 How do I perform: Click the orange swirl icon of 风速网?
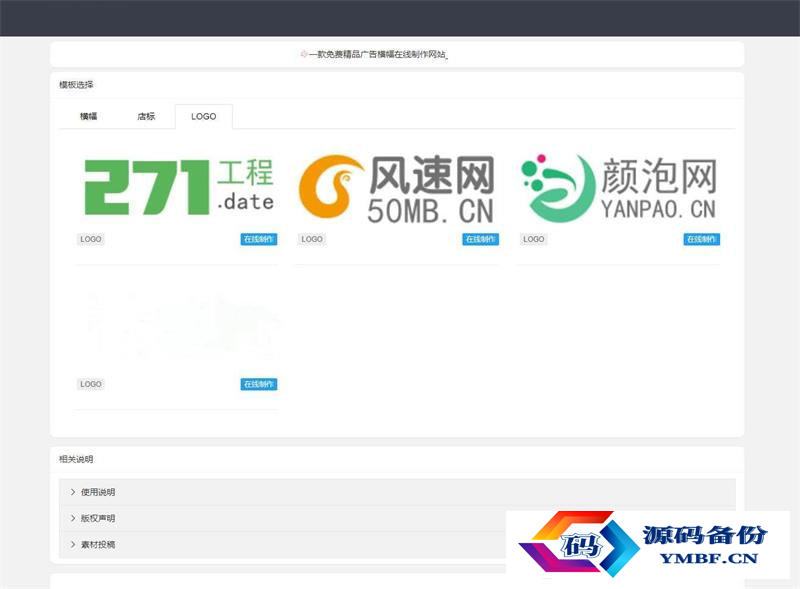[x=331, y=187]
